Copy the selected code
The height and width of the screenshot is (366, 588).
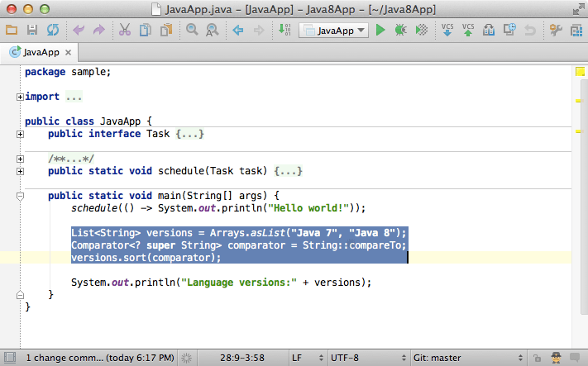pyautogui.click(x=145, y=30)
